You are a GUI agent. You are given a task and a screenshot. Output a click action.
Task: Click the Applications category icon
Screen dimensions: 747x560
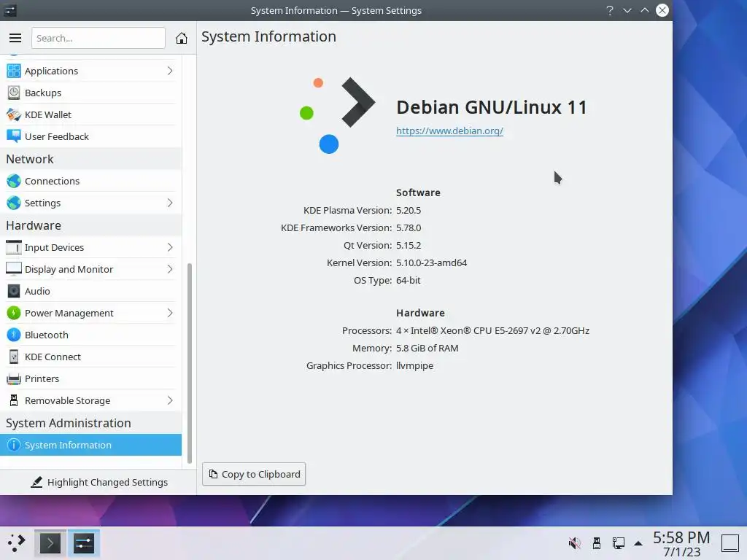[x=14, y=71]
